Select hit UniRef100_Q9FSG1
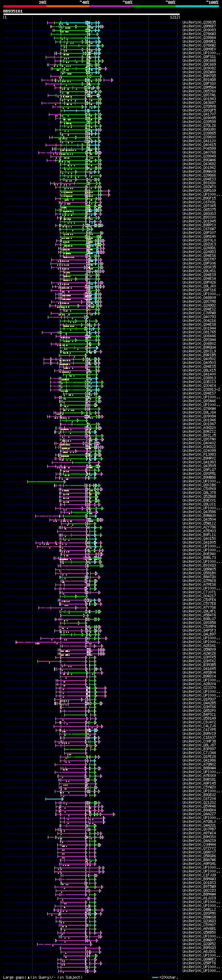Viewport: 222px width, 980px height. coord(199,57)
